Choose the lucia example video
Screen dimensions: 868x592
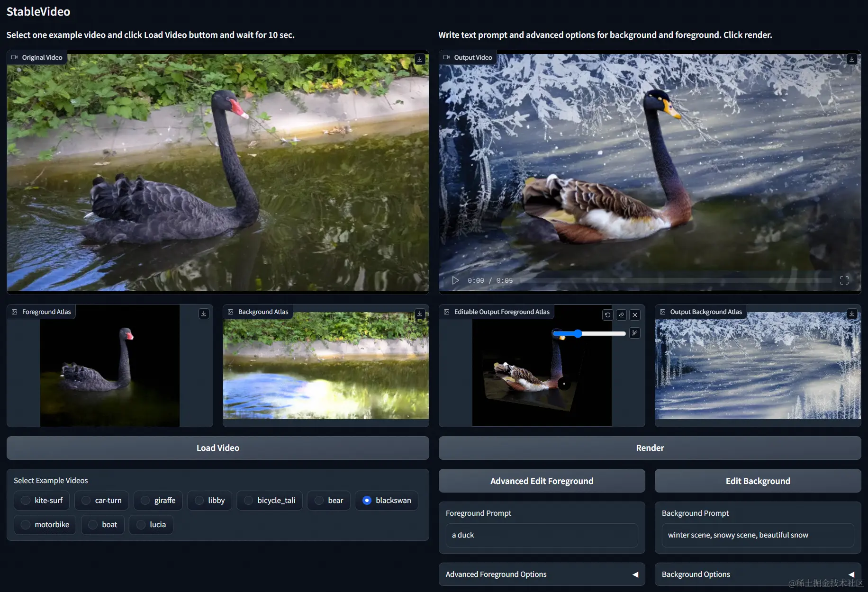tap(151, 524)
